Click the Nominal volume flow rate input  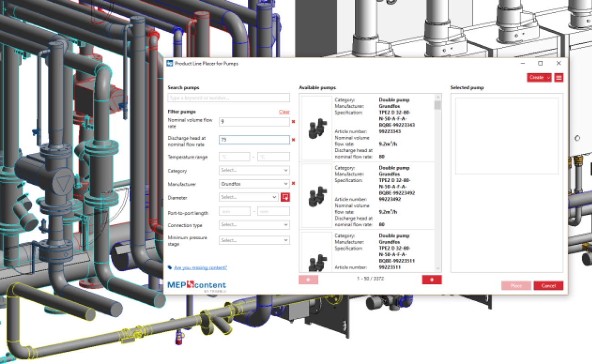255,122
